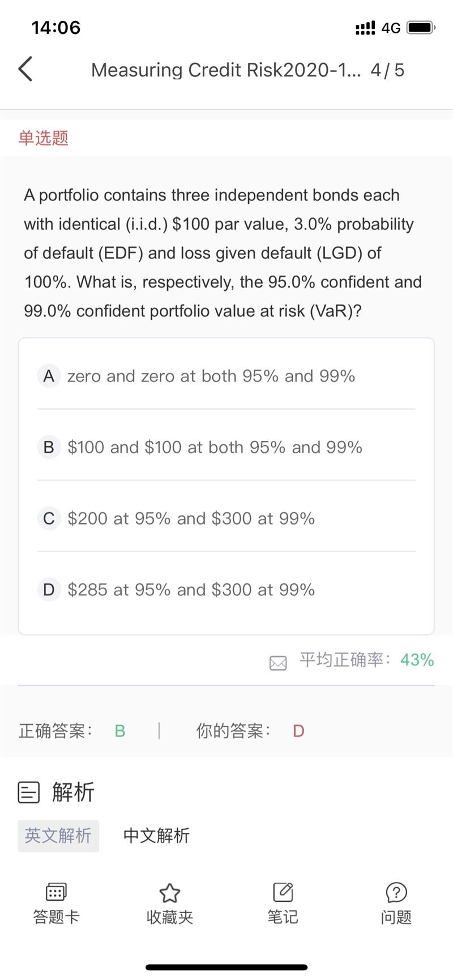This screenshot has height=980, width=453.
Task: Switch to the 中文解析 tab
Action: [156, 836]
